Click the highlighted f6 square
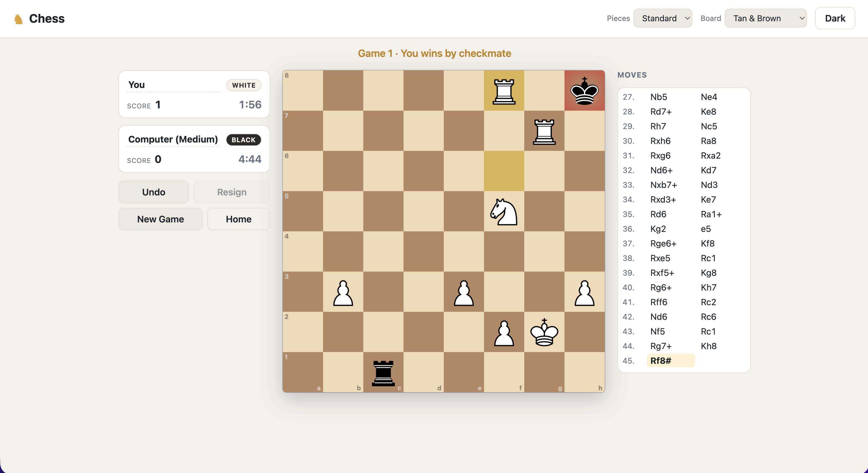Screen dimensions: 868x473 pyautogui.click(x=504, y=171)
